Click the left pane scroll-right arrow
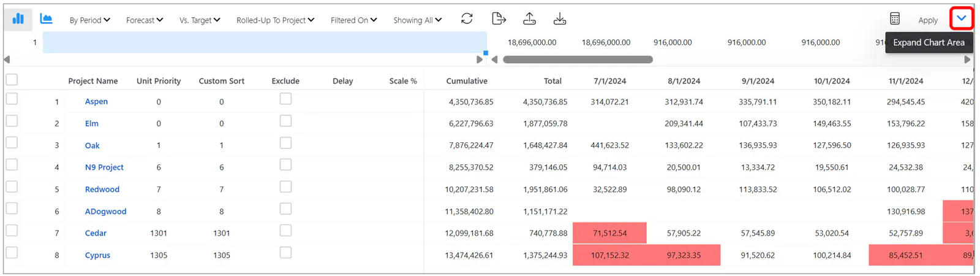The height and width of the screenshot is (276, 980). 480,59
